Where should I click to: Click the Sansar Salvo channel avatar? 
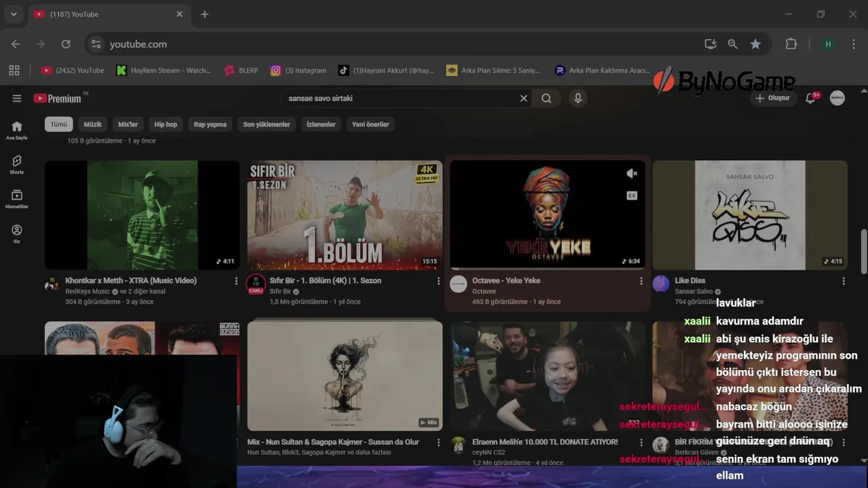(661, 284)
